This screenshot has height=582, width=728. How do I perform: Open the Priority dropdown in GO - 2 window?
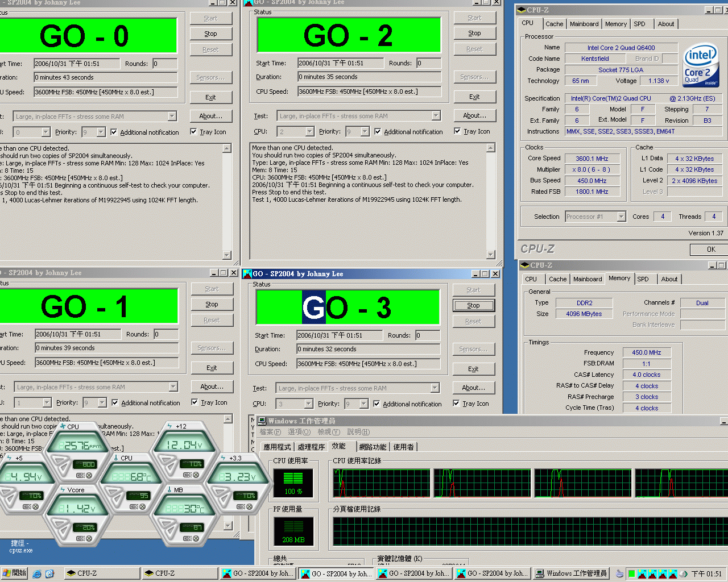click(x=365, y=131)
